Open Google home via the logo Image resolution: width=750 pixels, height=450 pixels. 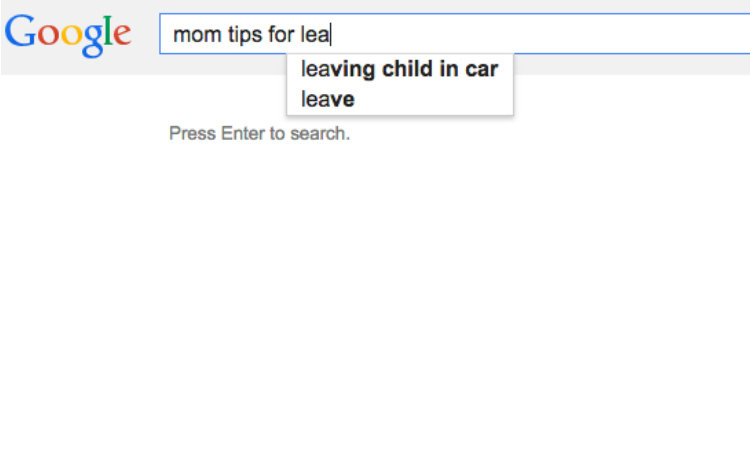(x=68, y=35)
